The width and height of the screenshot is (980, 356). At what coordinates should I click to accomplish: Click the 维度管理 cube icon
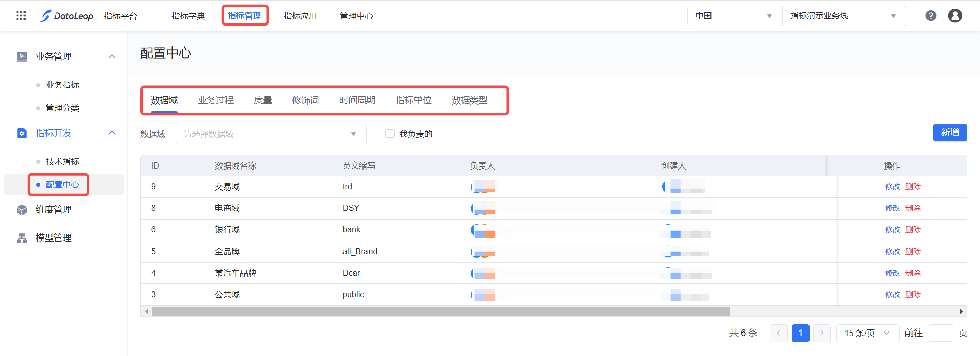22,210
